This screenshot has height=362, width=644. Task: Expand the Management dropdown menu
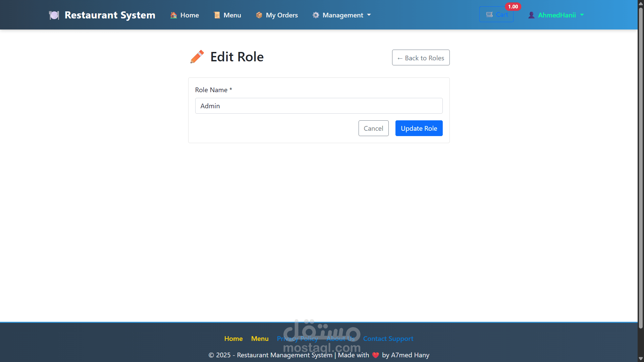(x=342, y=15)
